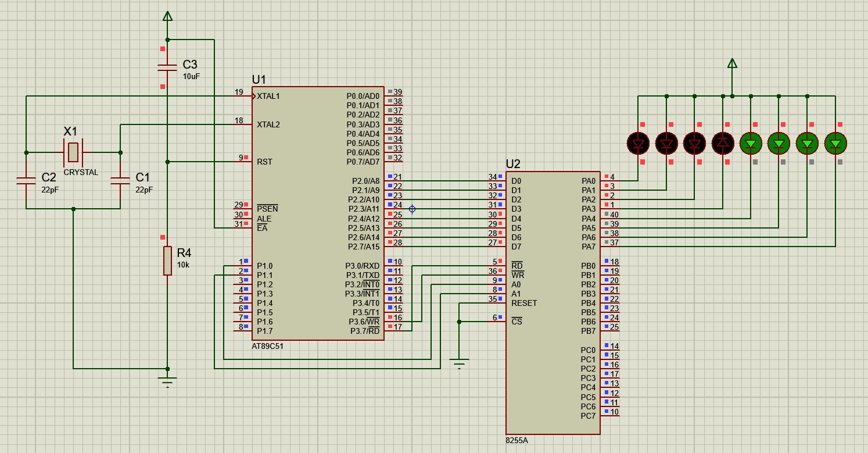Viewport: 868px width, 453px height.
Task: Click the RST pin label on U1
Action: (x=264, y=162)
